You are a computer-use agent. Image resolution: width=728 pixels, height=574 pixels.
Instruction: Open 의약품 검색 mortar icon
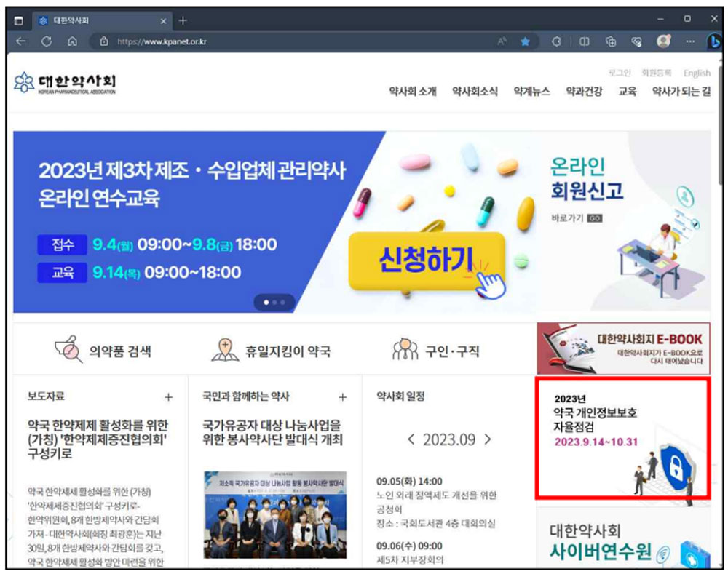pyautogui.click(x=68, y=349)
